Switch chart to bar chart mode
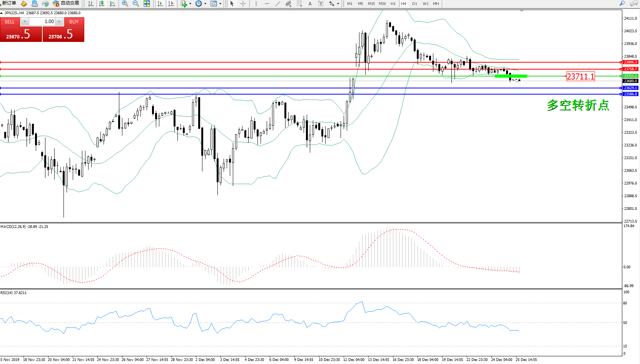 [x=91, y=3]
